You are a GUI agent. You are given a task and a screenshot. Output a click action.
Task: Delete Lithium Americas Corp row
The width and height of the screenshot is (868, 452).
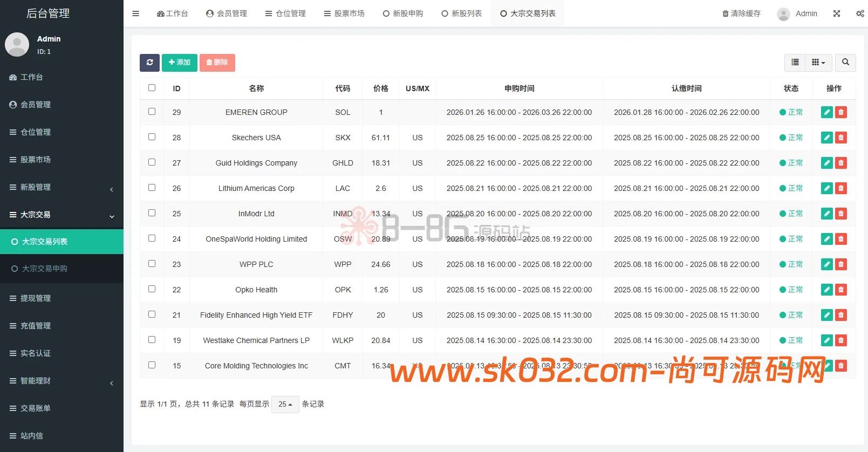coord(841,188)
